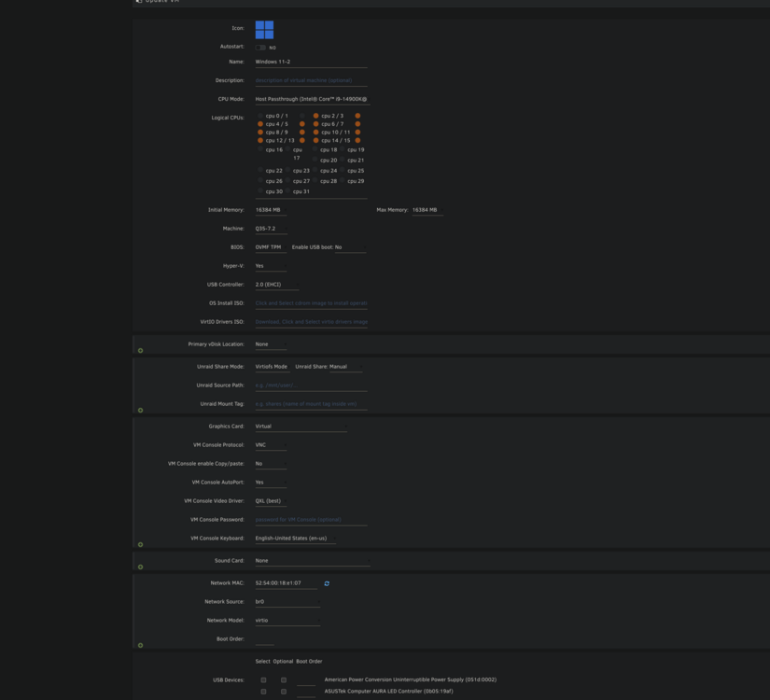Open the Primary vDisk Location dropdown
Image resolution: width=770 pixels, height=700 pixels.
271,344
